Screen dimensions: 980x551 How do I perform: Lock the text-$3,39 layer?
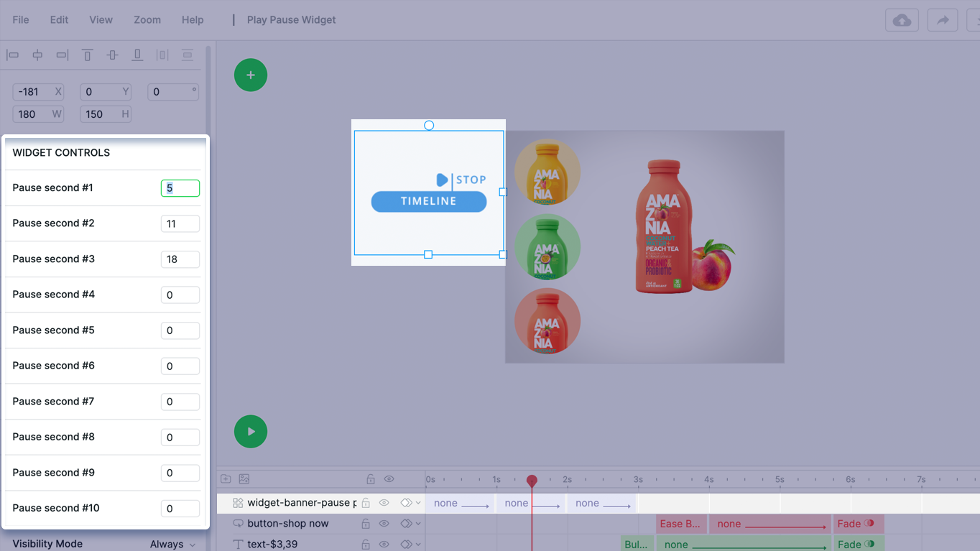click(x=366, y=545)
